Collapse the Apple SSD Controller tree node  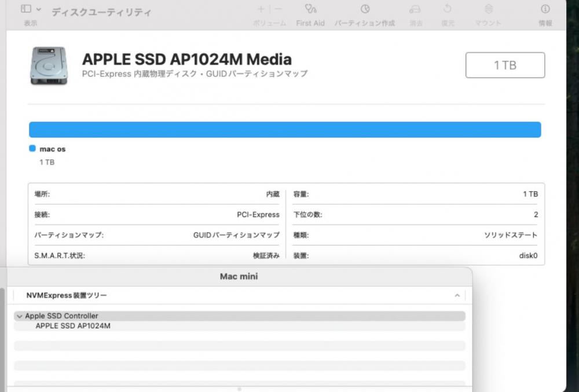tap(20, 316)
